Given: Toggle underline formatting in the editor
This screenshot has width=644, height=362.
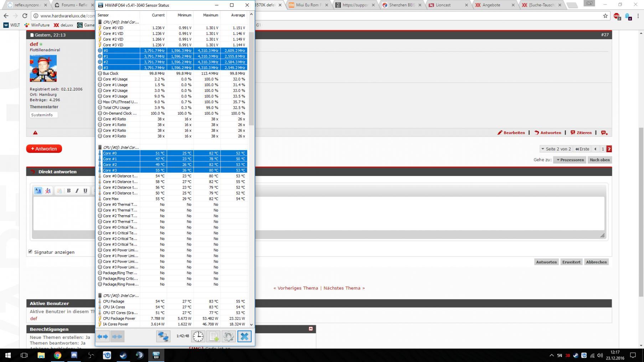Looking at the screenshot, I should click(x=85, y=191).
